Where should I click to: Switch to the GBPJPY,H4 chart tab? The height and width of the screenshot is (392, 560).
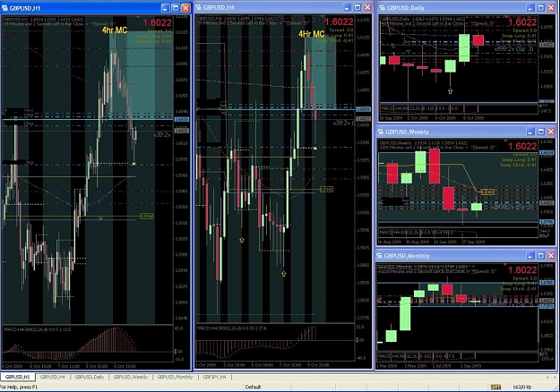point(214,377)
